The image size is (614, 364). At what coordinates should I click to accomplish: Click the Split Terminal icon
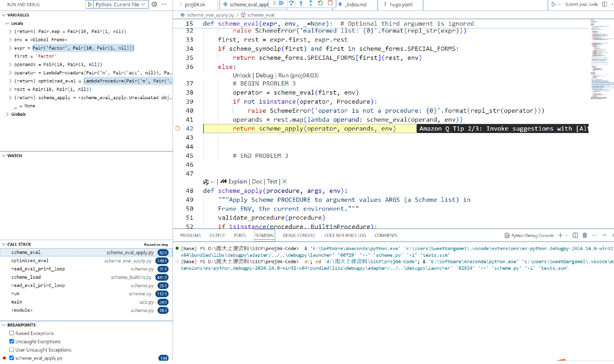click(x=575, y=235)
